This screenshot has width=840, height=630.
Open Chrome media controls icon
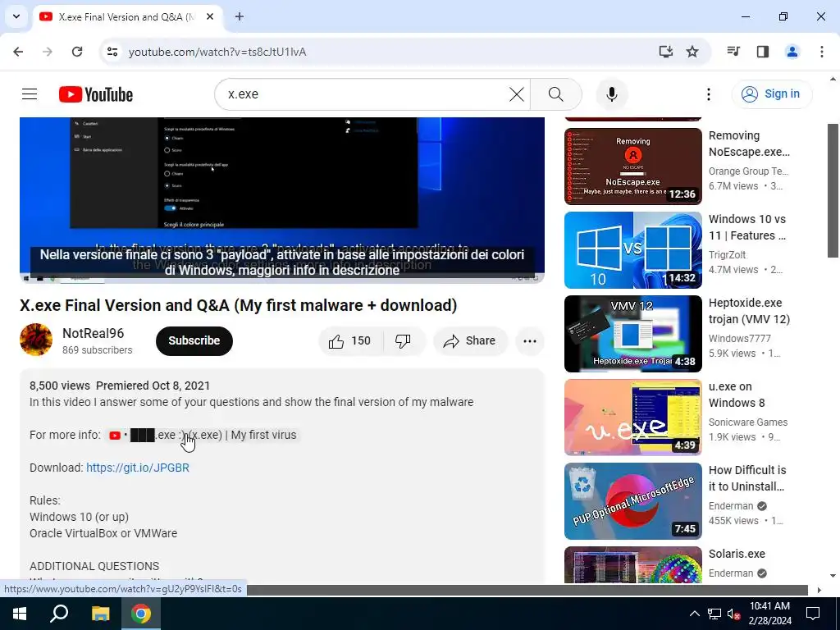coord(733,52)
